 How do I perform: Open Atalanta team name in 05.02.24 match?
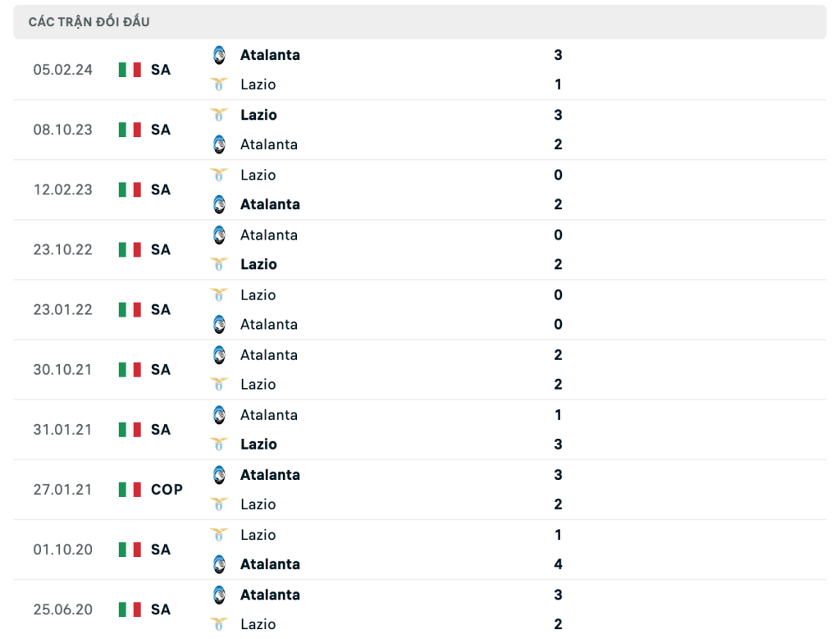pyautogui.click(x=270, y=55)
